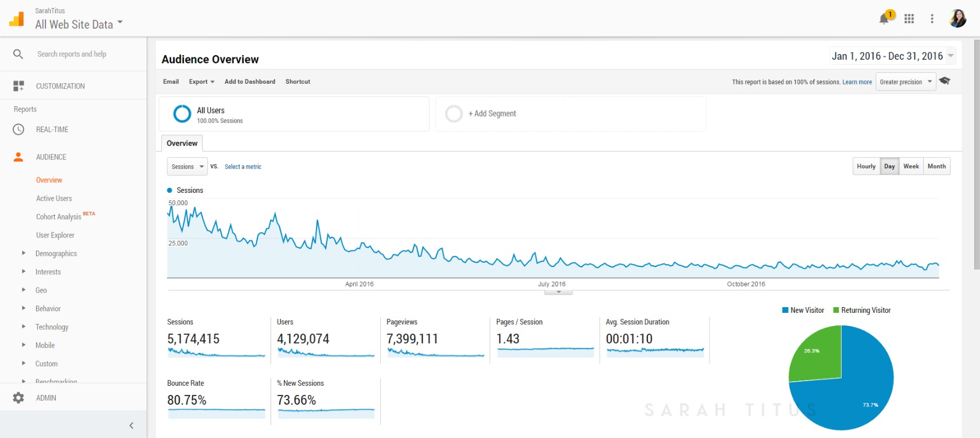Open the three-dot options menu
The width and height of the screenshot is (980, 438).
pyautogui.click(x=932, y=19)
